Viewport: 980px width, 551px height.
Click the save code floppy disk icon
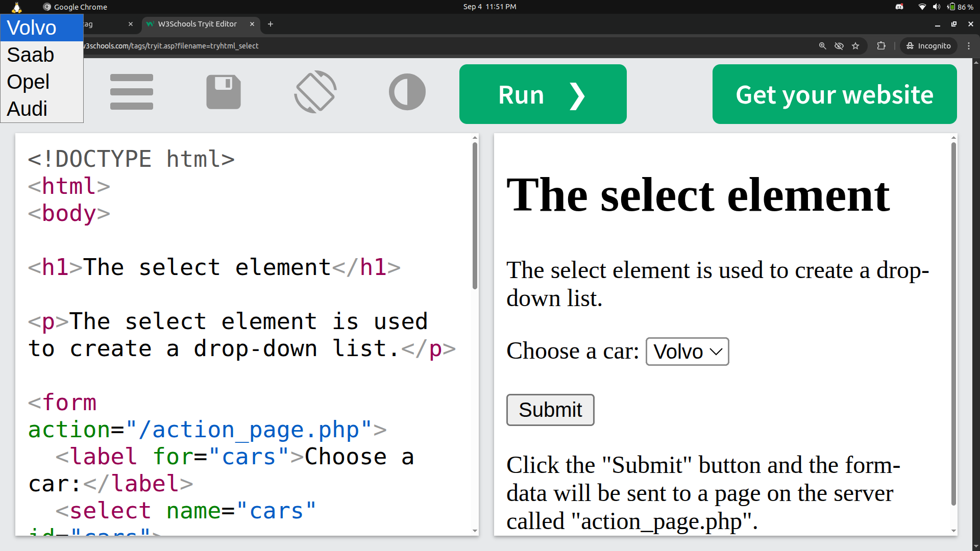[224, 92]
